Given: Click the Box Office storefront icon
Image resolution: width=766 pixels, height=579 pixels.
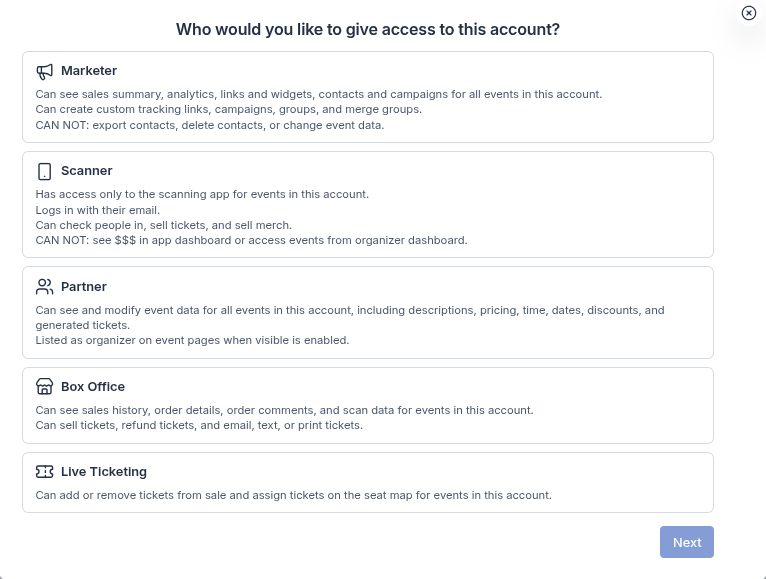Looking at the screenshot, I should (44, 386).
